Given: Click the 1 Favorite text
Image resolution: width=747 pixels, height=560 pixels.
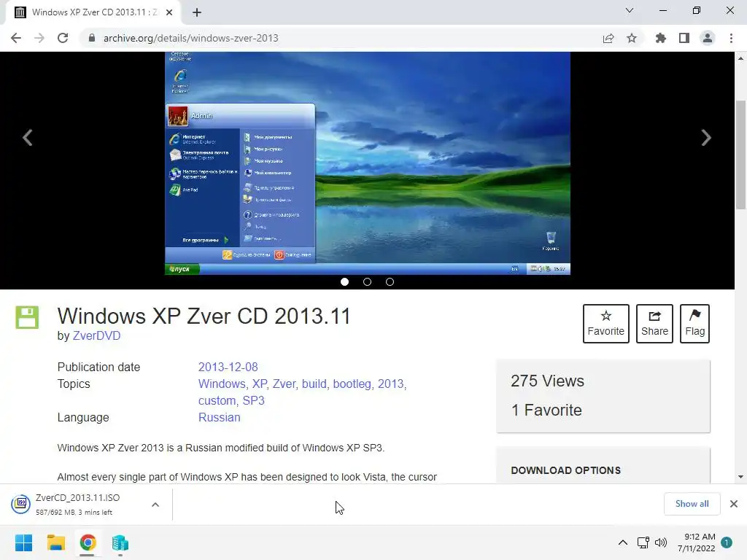Looking at the screenshot, I should (x=546, y=410).
